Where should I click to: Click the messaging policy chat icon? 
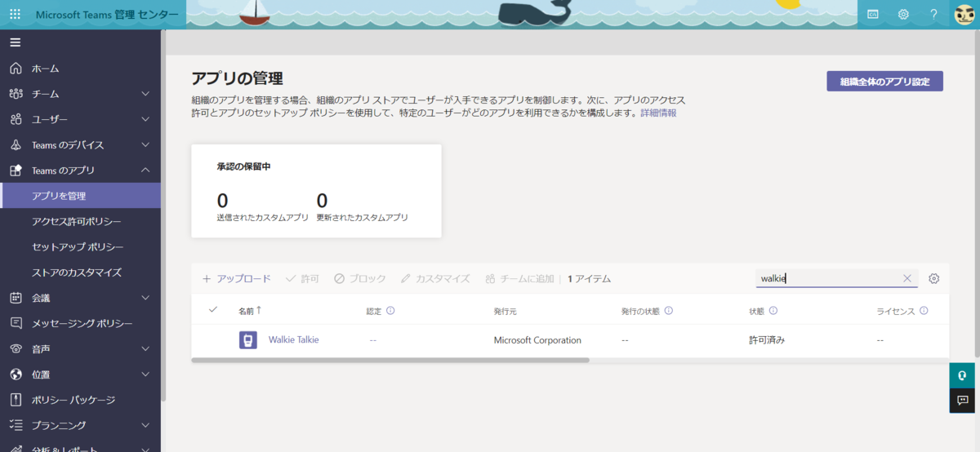pos(16,323)
